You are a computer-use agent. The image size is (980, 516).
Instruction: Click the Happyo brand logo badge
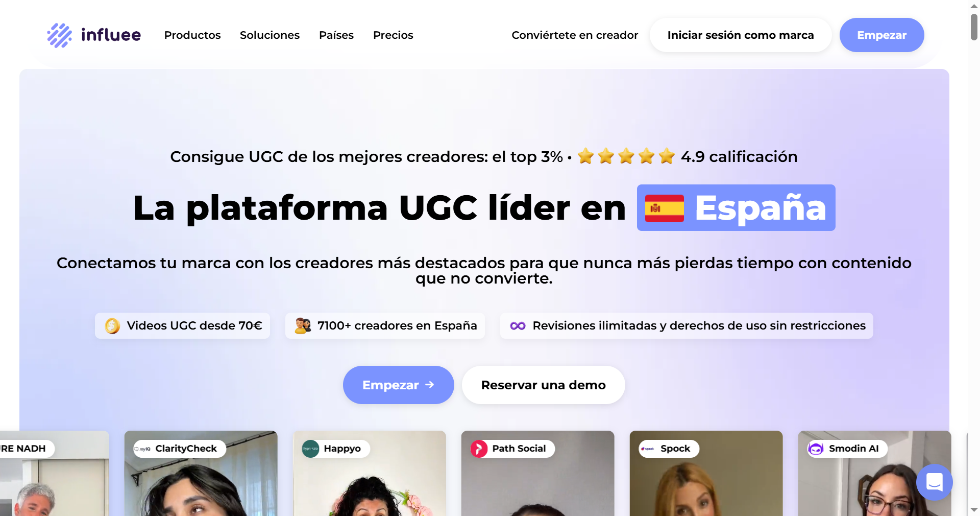(310, 449)
